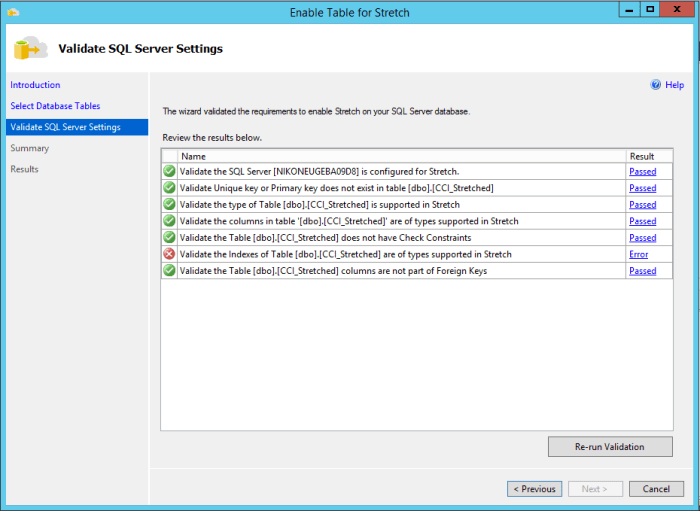Go to Select Database Tables step
700x511 pixels.
click(x=55, y=106)
